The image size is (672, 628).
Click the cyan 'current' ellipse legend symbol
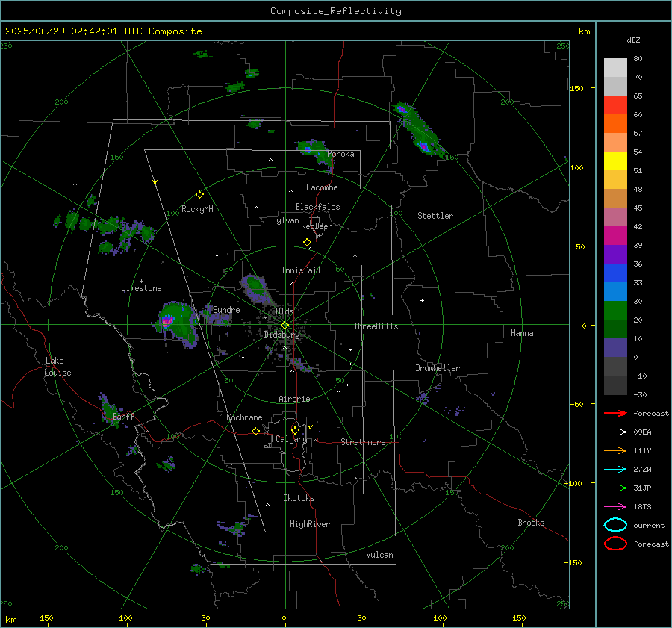[615, 525]
